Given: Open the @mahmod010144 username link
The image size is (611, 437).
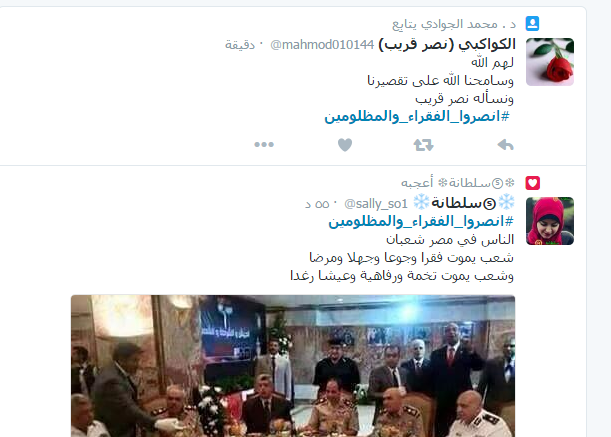Looking at the screenshot, I should click(322, 45).
